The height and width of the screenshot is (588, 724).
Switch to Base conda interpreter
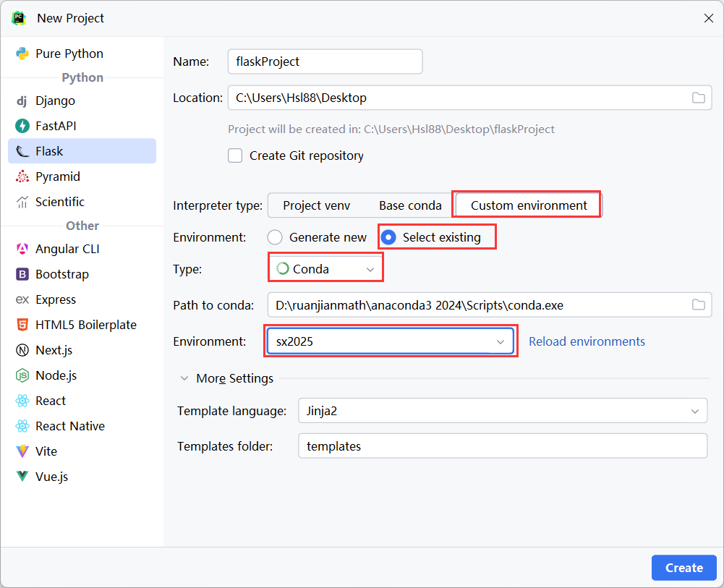[x=410, y=205]
